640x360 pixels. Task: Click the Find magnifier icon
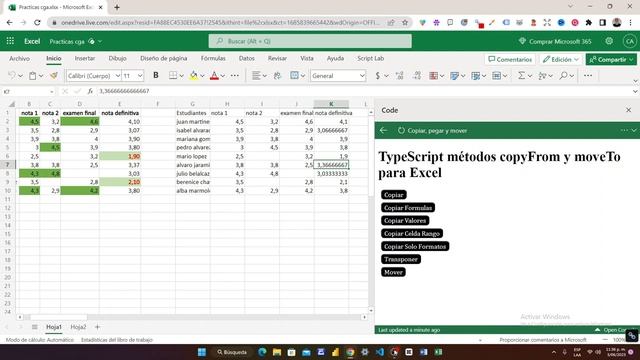pyautogui.click(x=563, y=76)
